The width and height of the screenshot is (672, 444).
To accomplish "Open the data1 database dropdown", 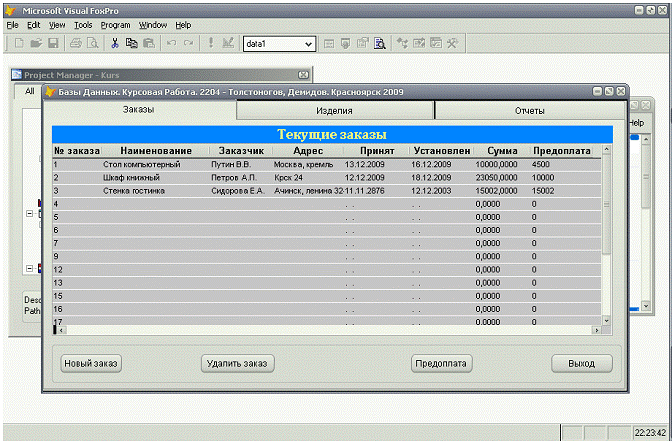I will (x=307, y=45).
